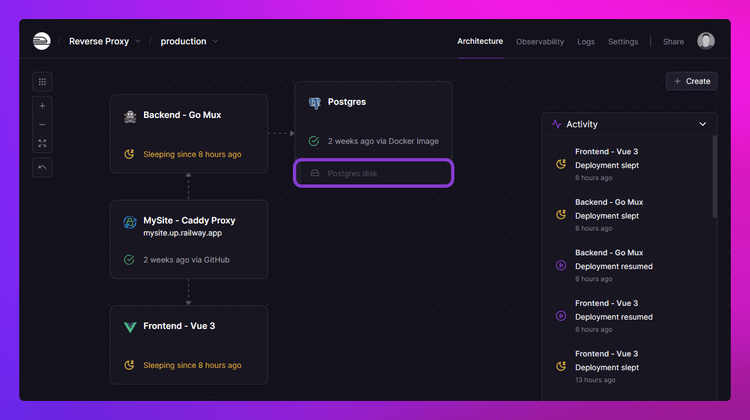
Task: Zoom out on the canvas
Action: pos(42,124)
